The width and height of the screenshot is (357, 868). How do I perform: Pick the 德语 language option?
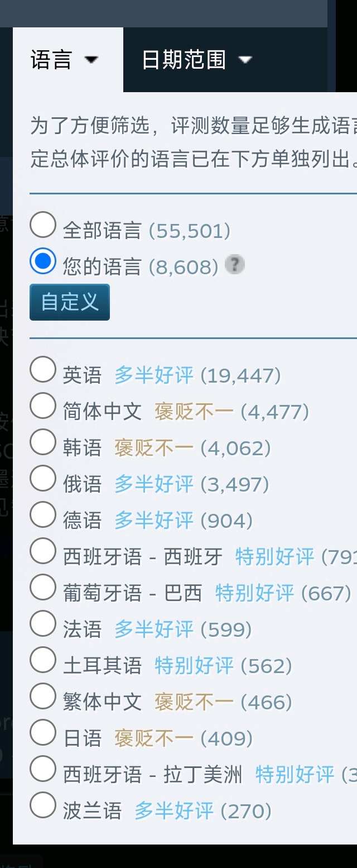(x=43, y=515)
